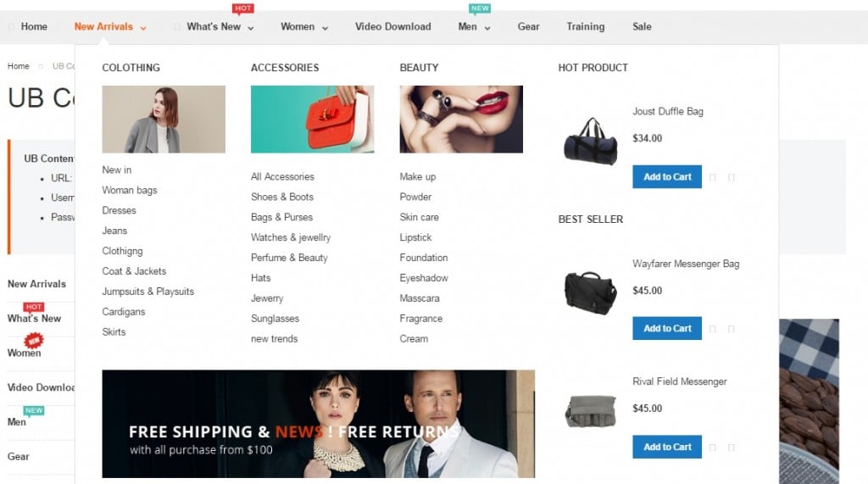Click the NEW badge above Men menu
The height and width of the screenshot is (484, 868).
(480, 8)
